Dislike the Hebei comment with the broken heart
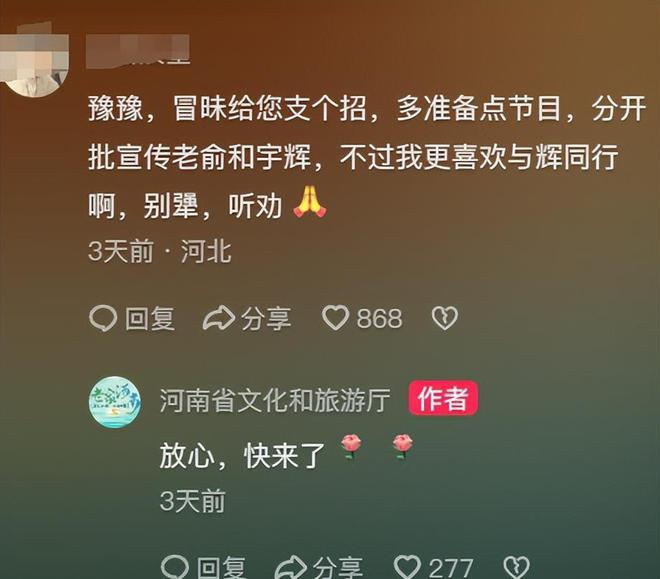This screenshot has height=579, width=660. point(444,318)
